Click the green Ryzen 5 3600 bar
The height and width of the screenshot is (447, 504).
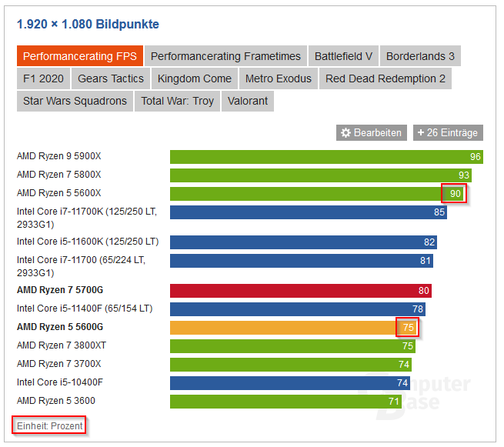(x=285, y=402)
